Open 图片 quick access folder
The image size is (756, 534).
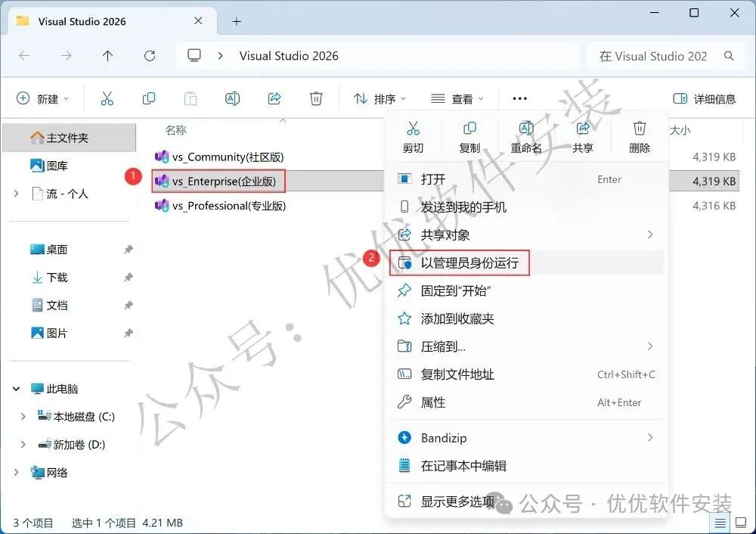(48, 334)
